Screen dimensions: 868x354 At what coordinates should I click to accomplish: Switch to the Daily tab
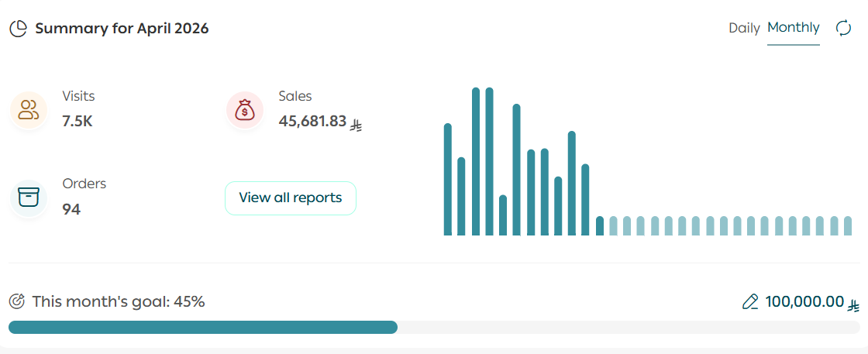[x=744, y=28]
